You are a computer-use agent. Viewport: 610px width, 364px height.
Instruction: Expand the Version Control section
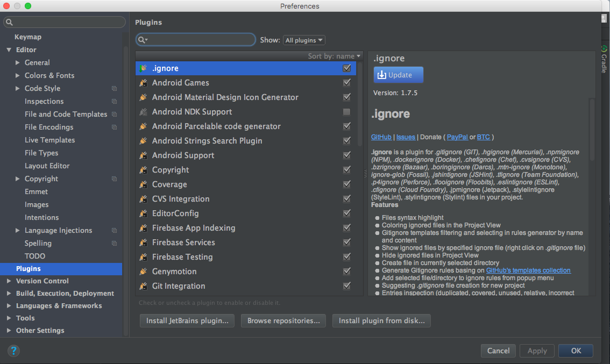tap(9, 281)
